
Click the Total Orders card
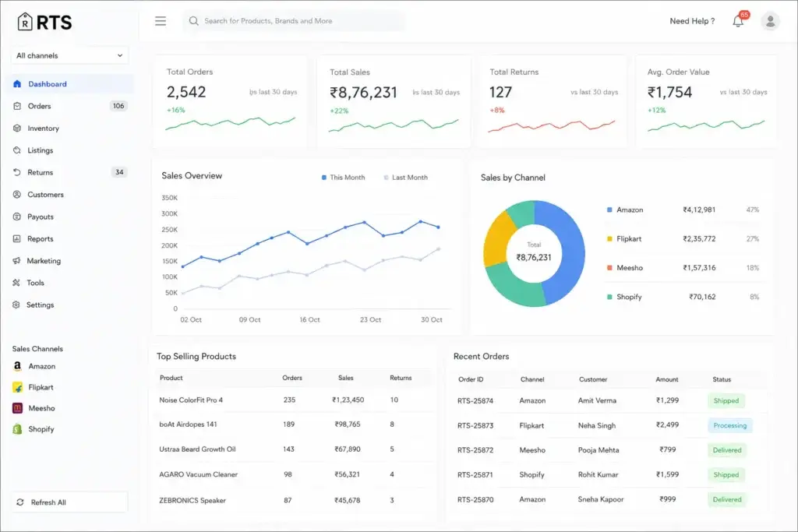pyautogui.click(x=230, y=101)
